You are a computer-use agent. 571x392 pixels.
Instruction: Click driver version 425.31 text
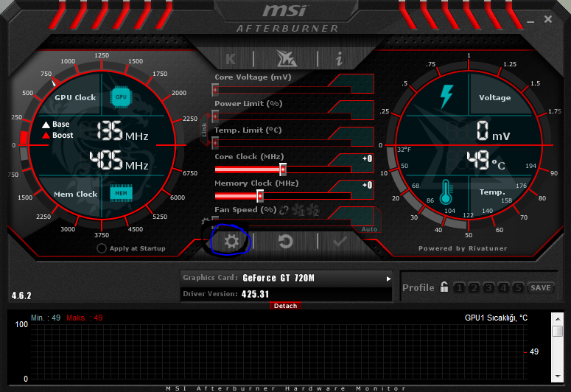pyautogui.click(x=255, y=294)
